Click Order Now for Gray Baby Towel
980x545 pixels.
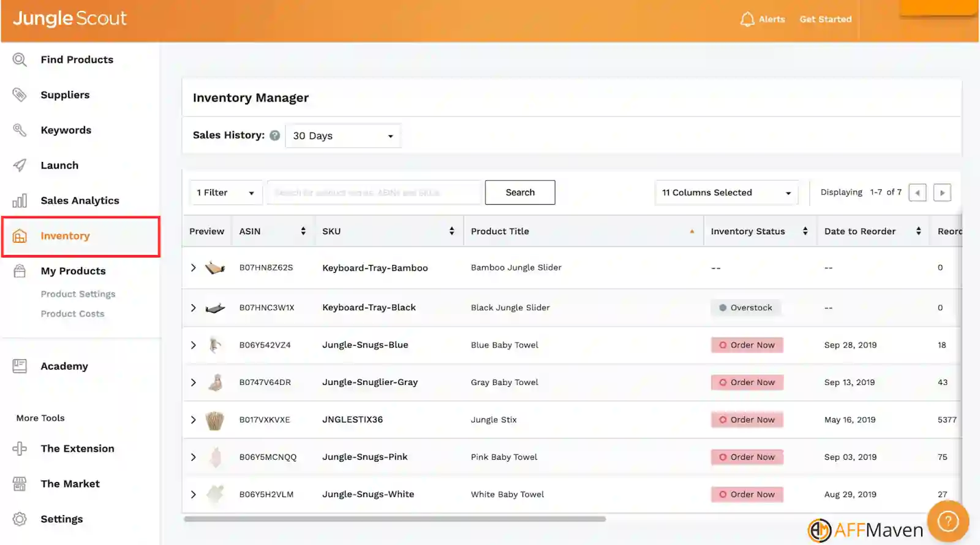click(747, 383)
